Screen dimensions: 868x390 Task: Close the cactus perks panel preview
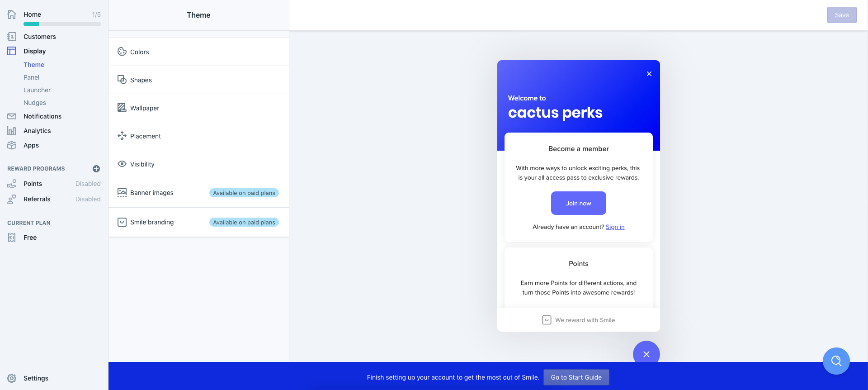[x=649, y=74]
